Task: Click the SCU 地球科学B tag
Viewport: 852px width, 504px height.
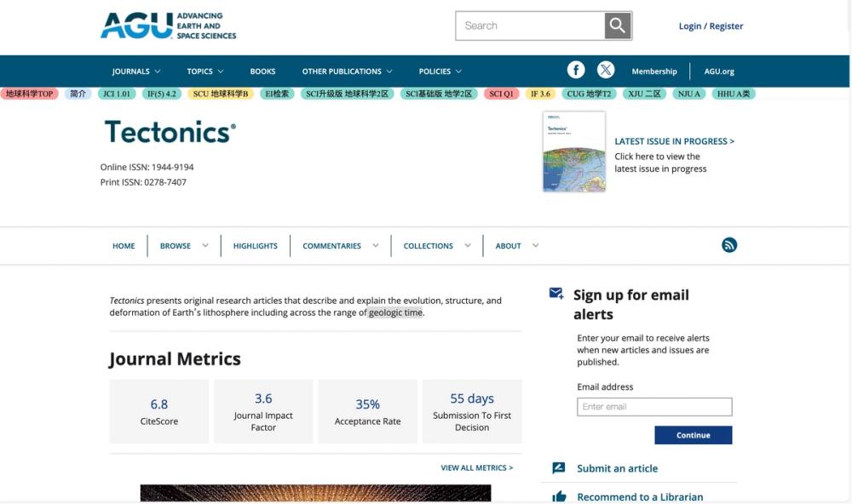Action: point(221,94)
